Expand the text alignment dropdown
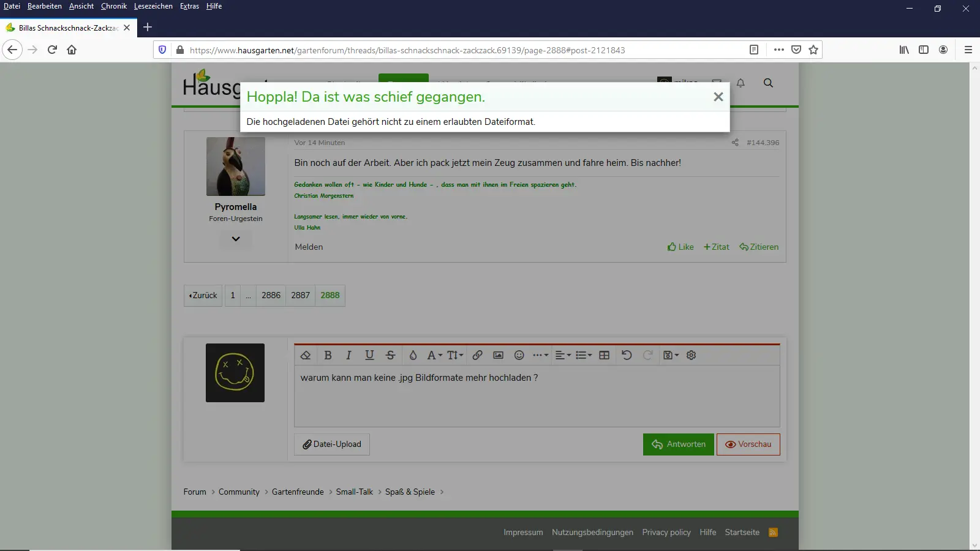 [x=562, y=355]
